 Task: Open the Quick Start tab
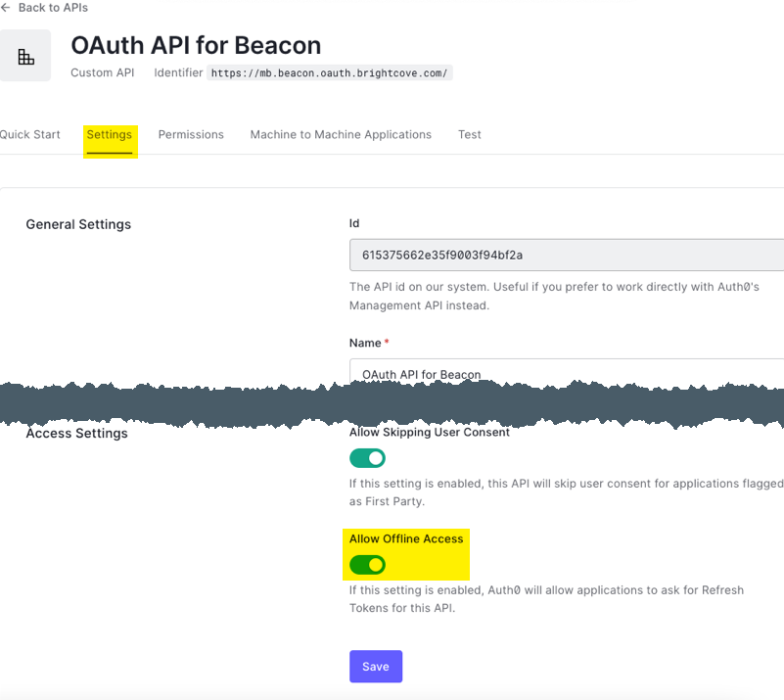click(30, 135)
